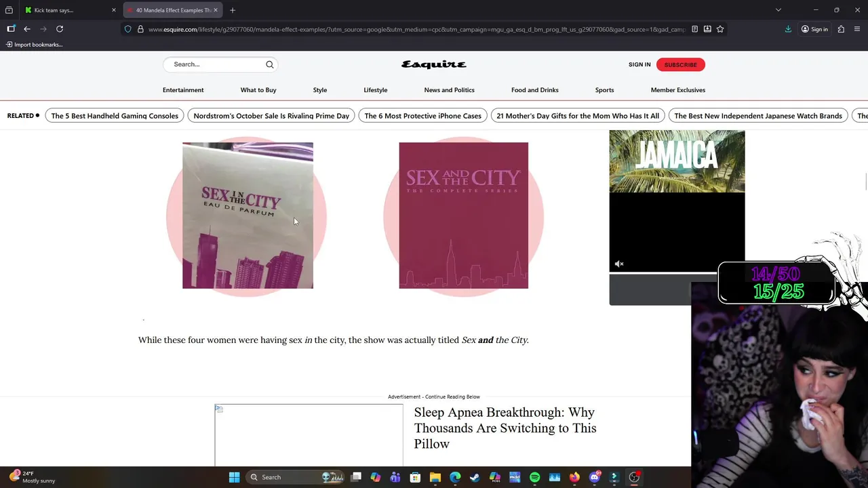Click the Jamaica advertisement banner
Image resolution: width=868 pixels, height=488 pixels.
[x=677, y=161]
